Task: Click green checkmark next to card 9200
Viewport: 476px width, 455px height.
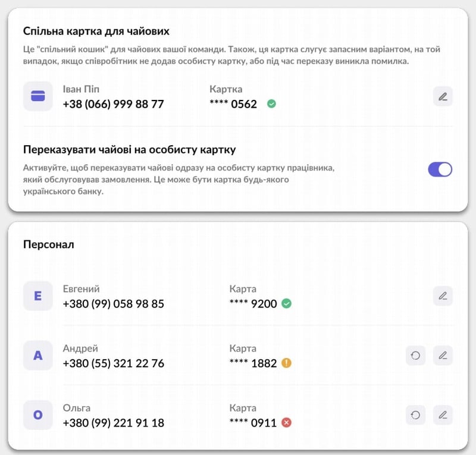Action: (286, 304)
